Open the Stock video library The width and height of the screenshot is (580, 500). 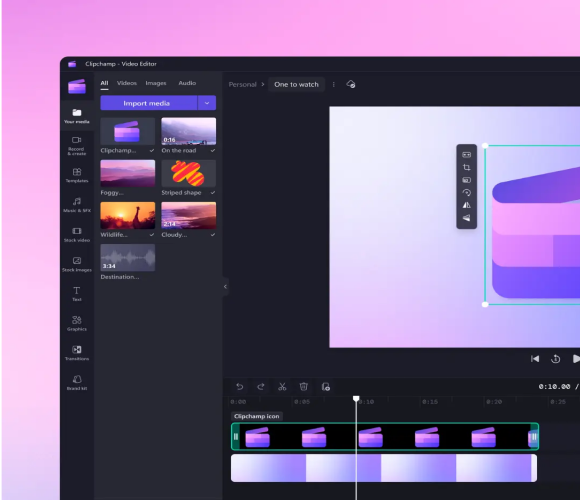(x=77, y=235)
